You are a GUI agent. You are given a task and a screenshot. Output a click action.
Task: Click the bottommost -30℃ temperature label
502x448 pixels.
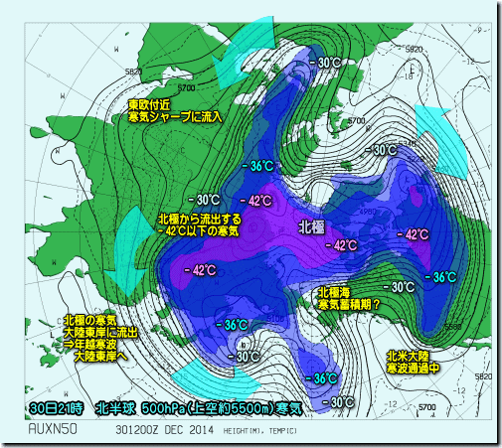click(x=338, y=402)
